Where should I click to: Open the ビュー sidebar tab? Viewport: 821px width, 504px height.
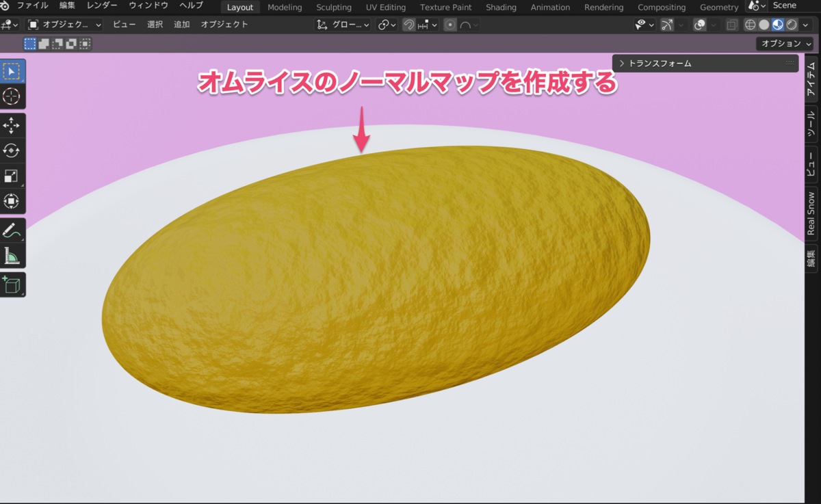[811, 164]
